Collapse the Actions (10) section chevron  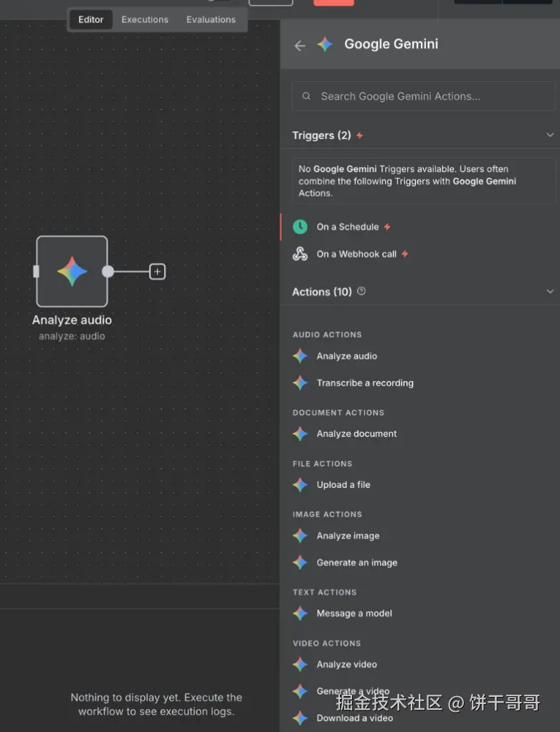tap(550, 291)
